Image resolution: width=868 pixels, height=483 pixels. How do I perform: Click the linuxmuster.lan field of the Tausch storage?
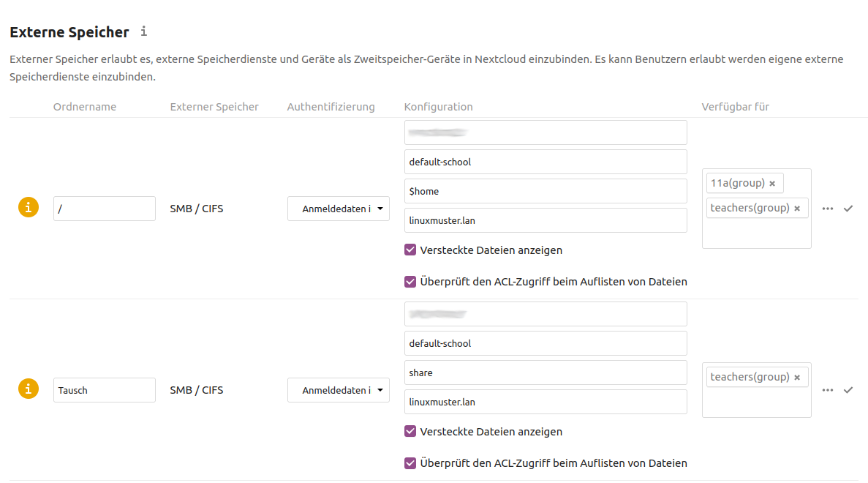click(x=546, y=402)
